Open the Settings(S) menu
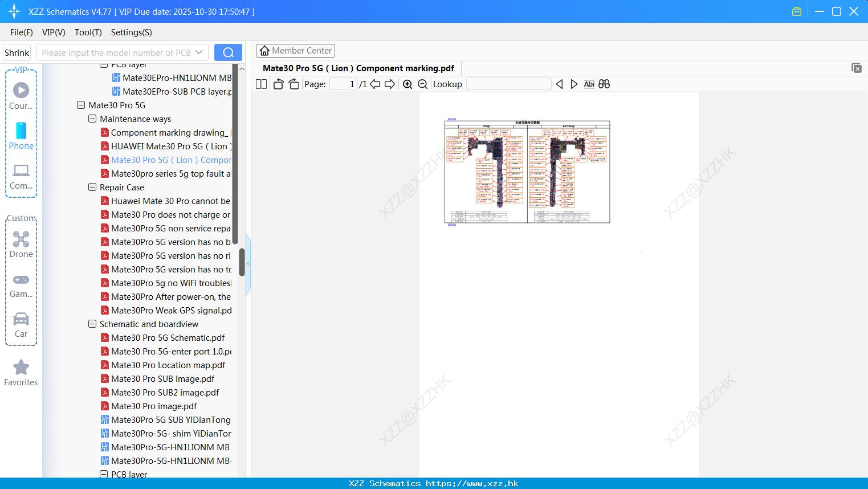 [132, 32]
